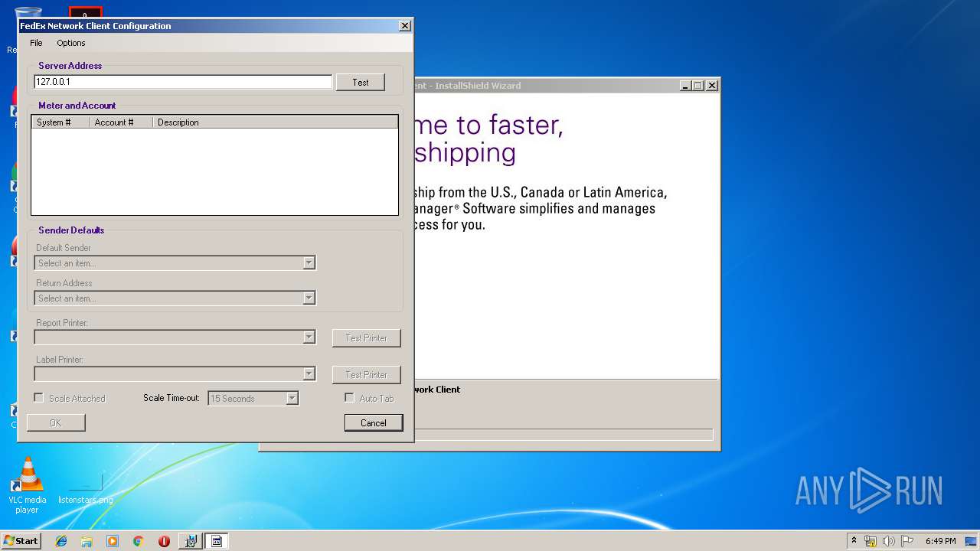Expand the Report Printer dropdown
980x551 pixels.
tap(309, 337)
